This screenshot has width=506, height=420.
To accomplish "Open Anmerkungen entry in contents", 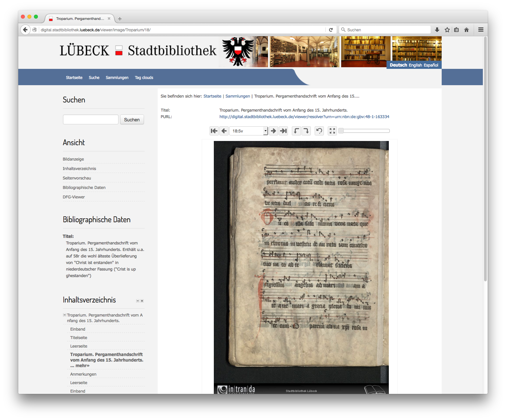I will click(83, 374).
